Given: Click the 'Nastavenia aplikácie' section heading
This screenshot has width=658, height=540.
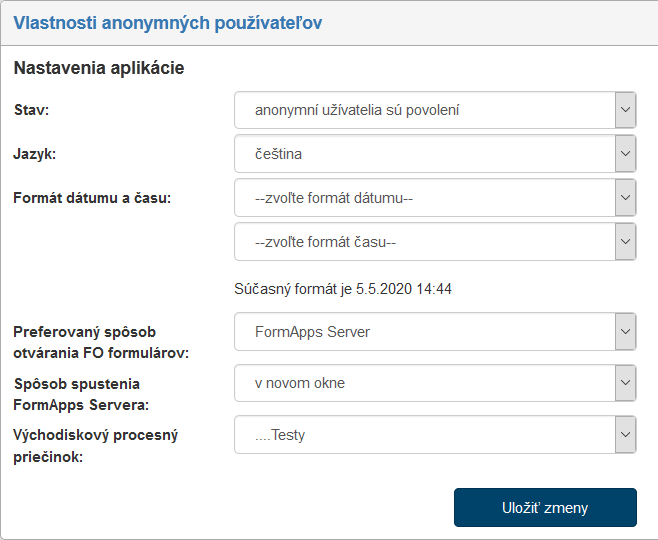Looking at the screenshot, I should (x=99, y=69).
